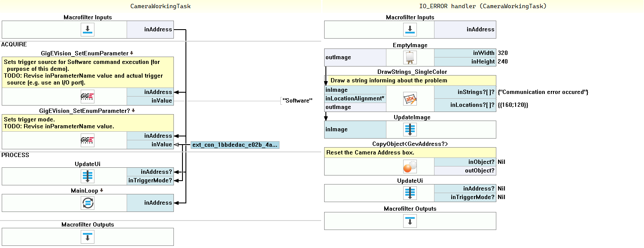
Task: Click UpdateUi icon in CameraWorkingTask PROCESS section
Action: point(88,176)
